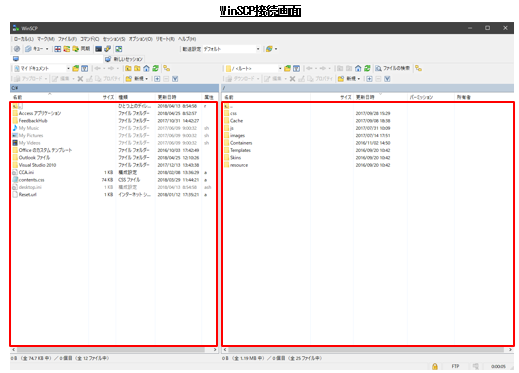Click the remote panel home directory icon
Image resolution: width=519 pixels, height=373 pixels.
click(x=358, y=68)
